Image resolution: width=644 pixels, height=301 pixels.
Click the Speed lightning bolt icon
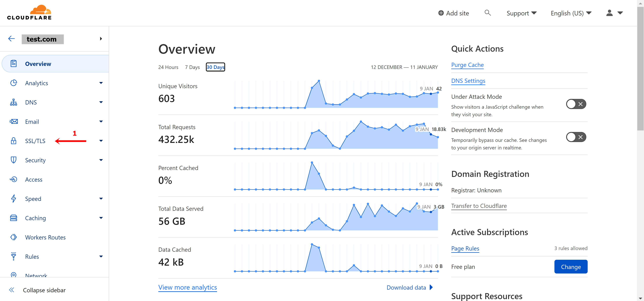pyautogui.click(x=14, y=199)
